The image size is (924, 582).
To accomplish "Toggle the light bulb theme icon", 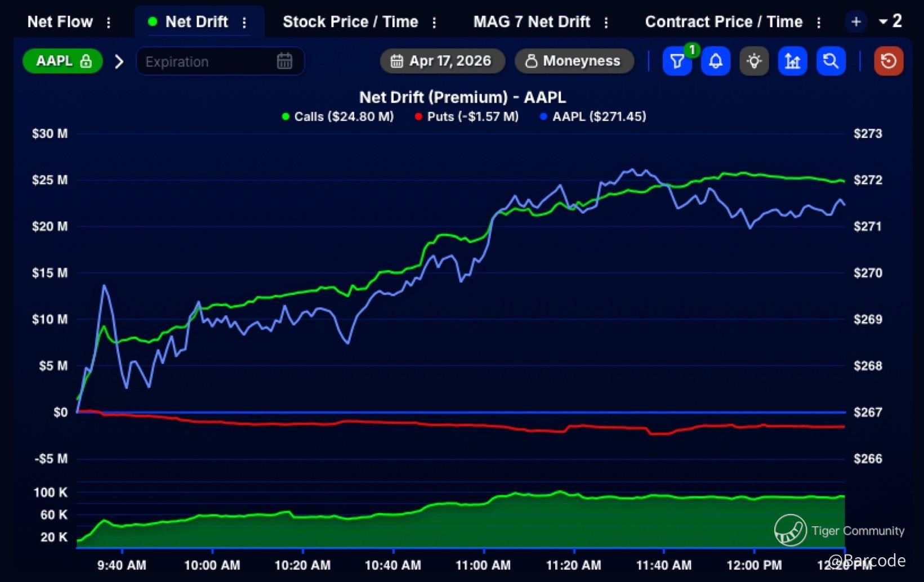I will 754,61.
